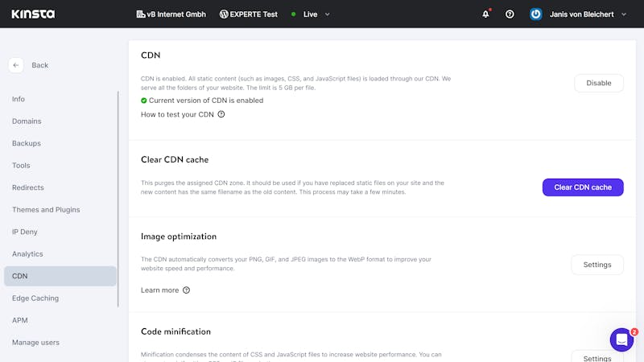644x362 pixels.
Task: Click help icon beside How to test your CDN
Action: point(221,114)
